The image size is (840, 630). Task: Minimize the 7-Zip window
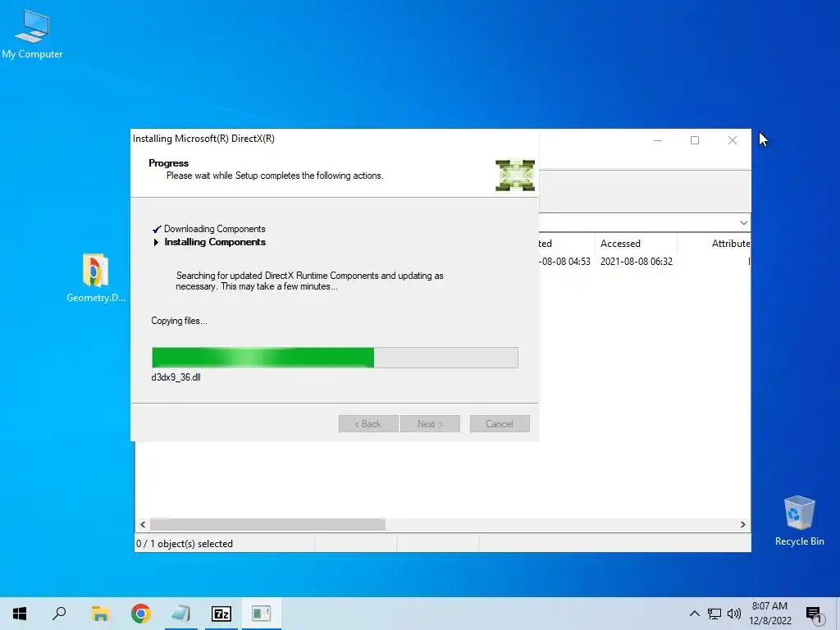point(658,140)
